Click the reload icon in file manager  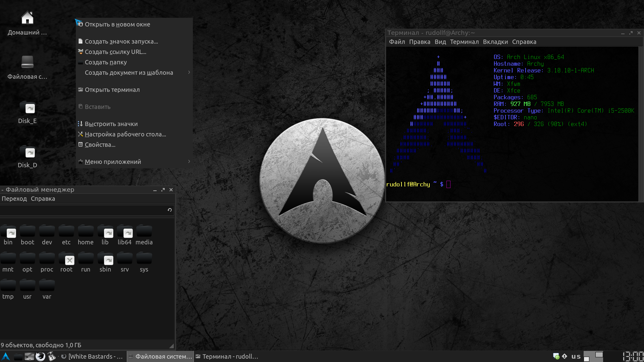coord(170,210)
